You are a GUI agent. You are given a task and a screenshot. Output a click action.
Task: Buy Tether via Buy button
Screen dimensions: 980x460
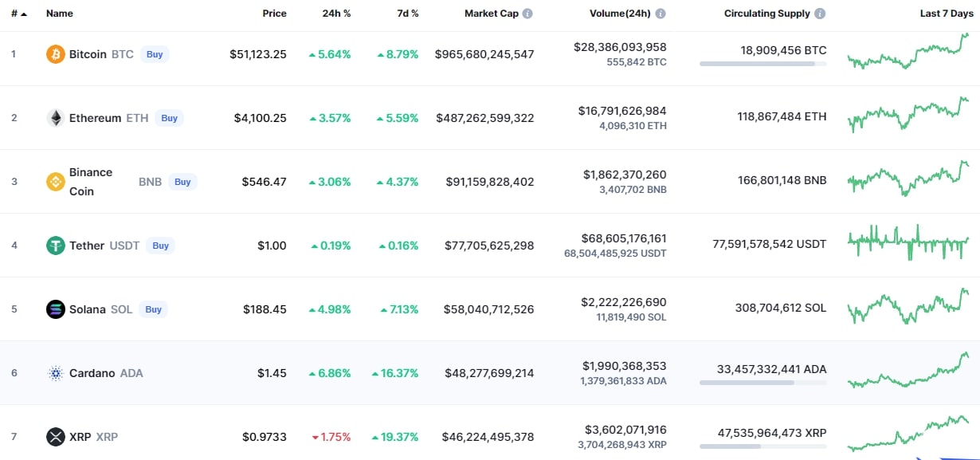click(x=161, y=246)
